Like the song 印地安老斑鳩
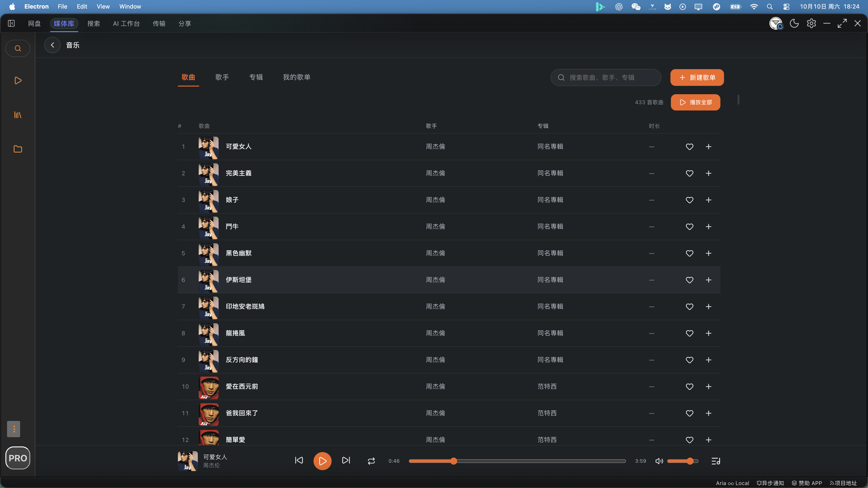 pyautogui.click(x=690, y=307)
